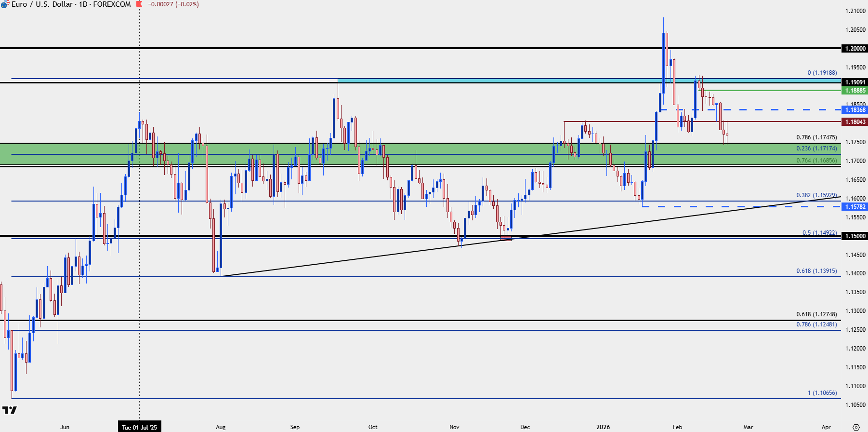The width and height of the screenshot is (868, 432).
Task: Select the 0.786 (1.12481) Fibonacci label
Action: click(816, 324)
